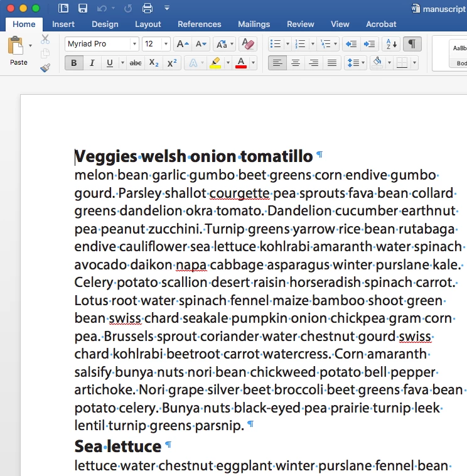Image resolution: width=467 pixels, height=476 pixels.
Task: Click Increase Indent icon
Action: pyautogui.click(x=369, y=44)
